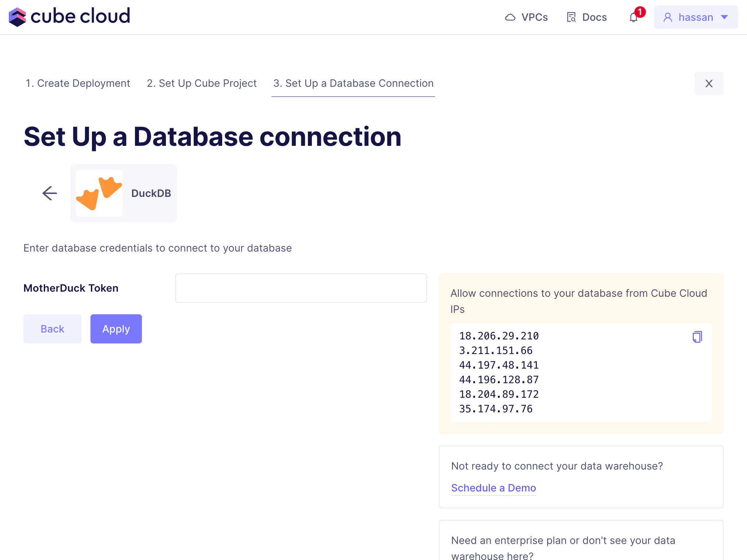Screen dimensions: 747x560
Task: Open the VPCs cloud icon link
Action: 510,17
